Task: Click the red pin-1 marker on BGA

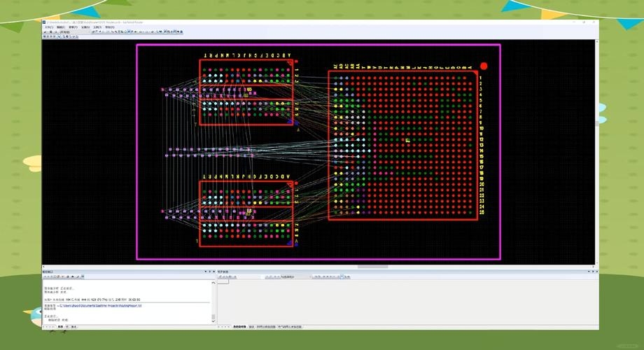Action: click(x=484, y=66)
